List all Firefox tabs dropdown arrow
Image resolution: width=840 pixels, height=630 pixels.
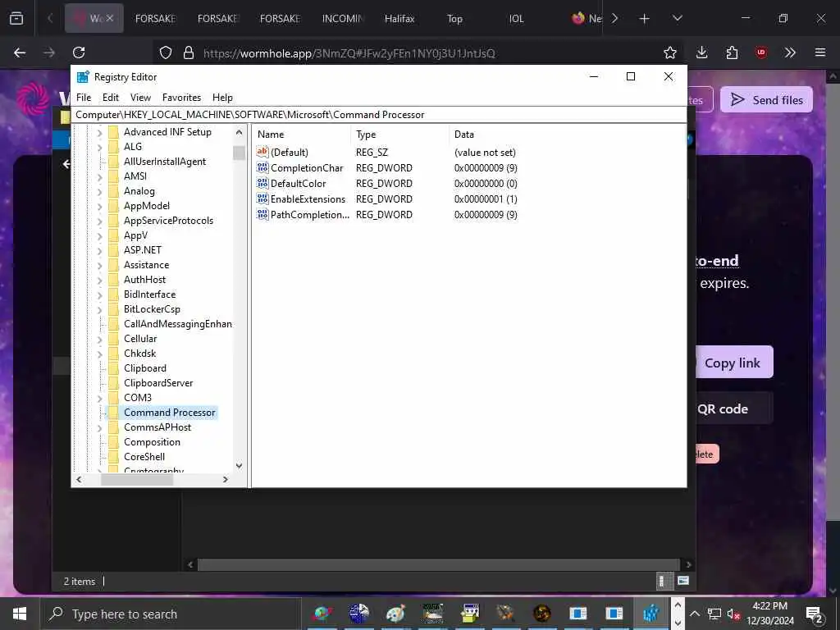click(677, 19)
